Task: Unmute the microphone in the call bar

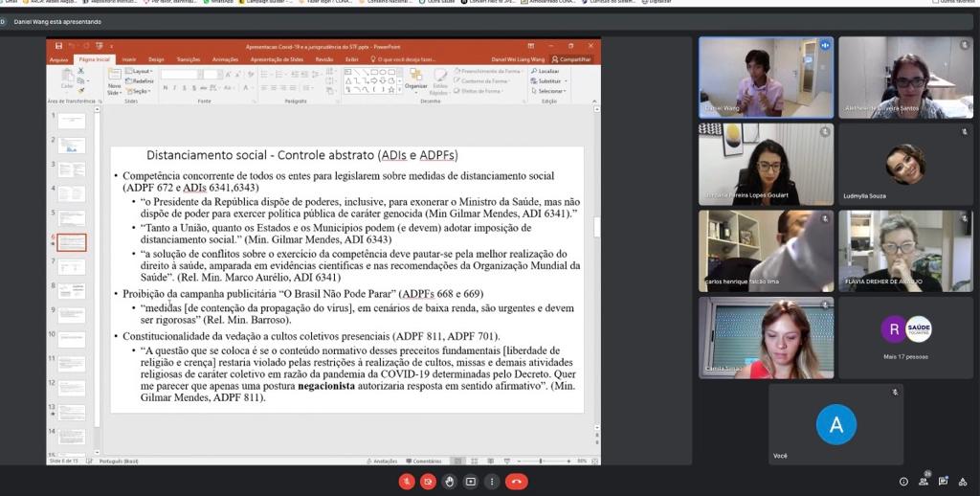Action: [405, 482]
